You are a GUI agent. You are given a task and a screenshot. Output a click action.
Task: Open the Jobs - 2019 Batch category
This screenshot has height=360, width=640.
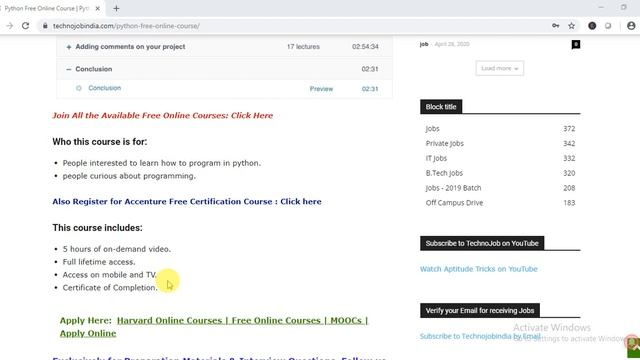pos(453,188)
